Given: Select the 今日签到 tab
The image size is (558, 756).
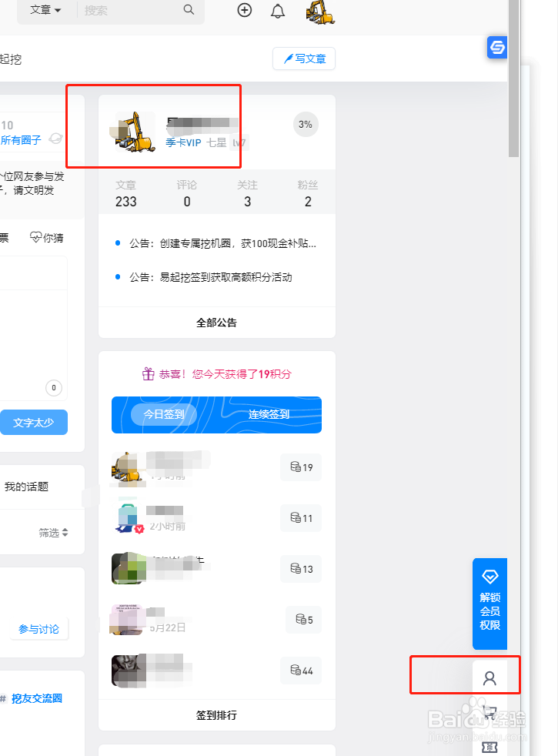Looking at the screenshot, I should click(164, 414).
